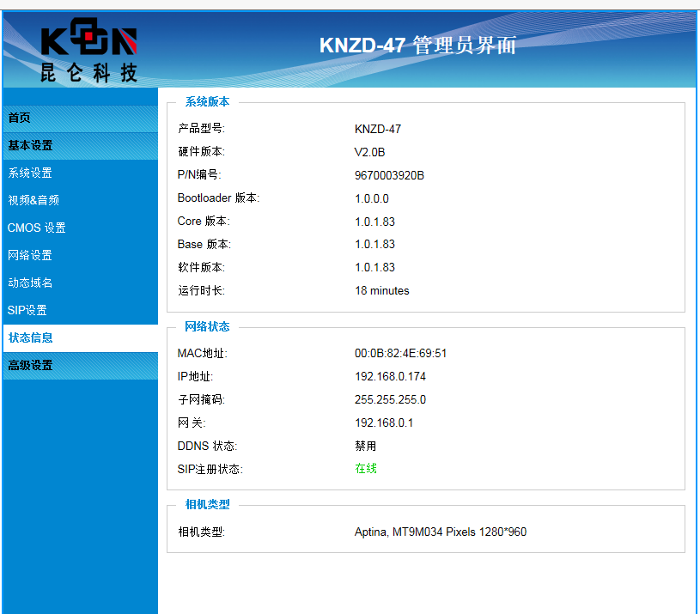Click the 网络状态 section heading
The image size is (700, 614).
pyautogui.click(x=207, y=326)
